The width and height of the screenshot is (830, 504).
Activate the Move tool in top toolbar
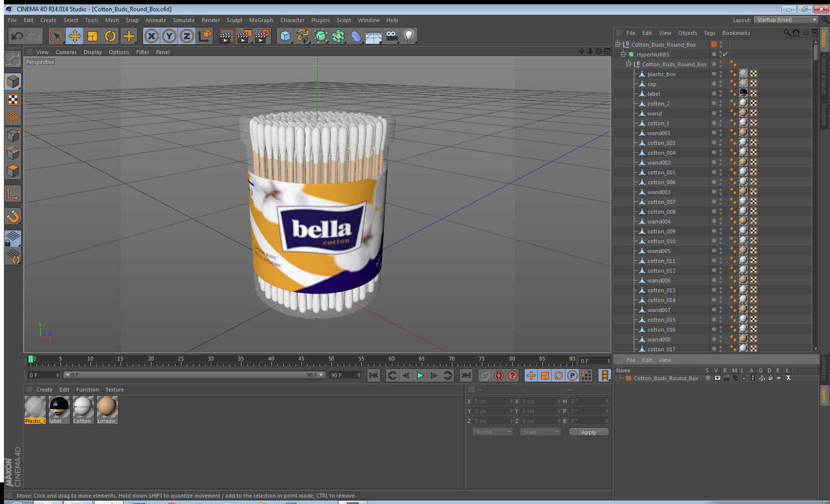[75, 36]
